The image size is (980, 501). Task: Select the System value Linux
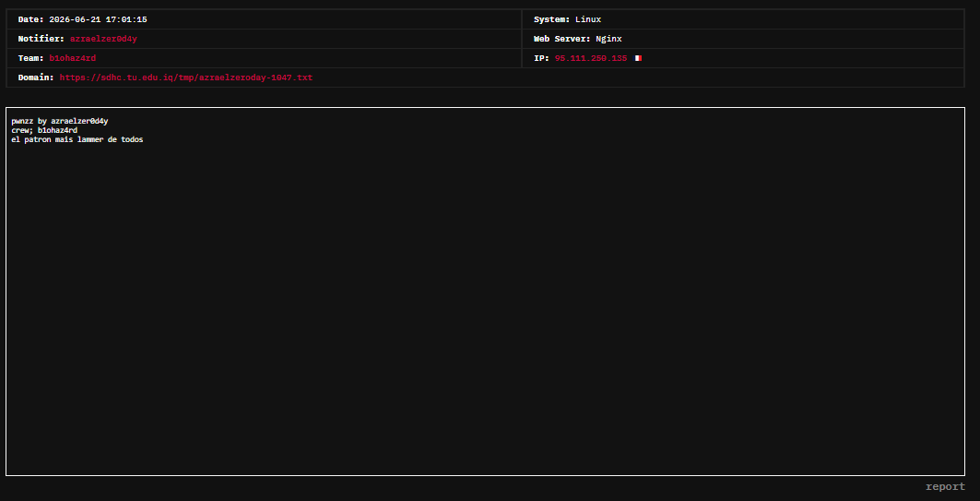pos(588,19)
